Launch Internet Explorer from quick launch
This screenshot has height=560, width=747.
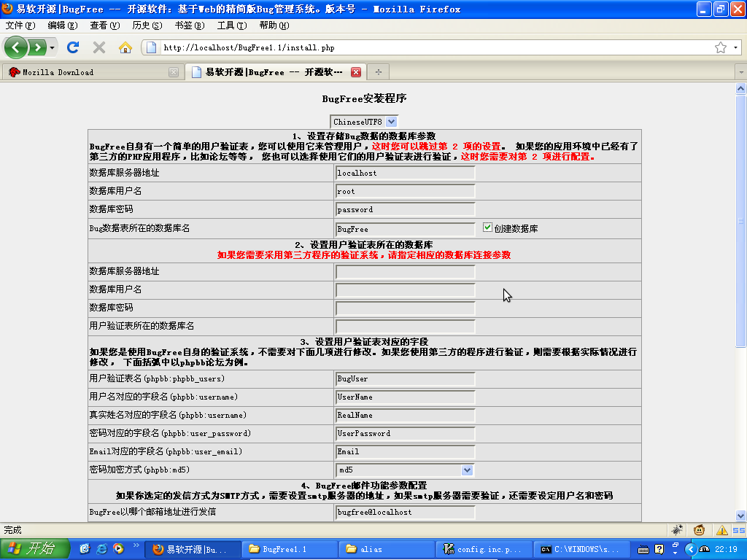101,549
